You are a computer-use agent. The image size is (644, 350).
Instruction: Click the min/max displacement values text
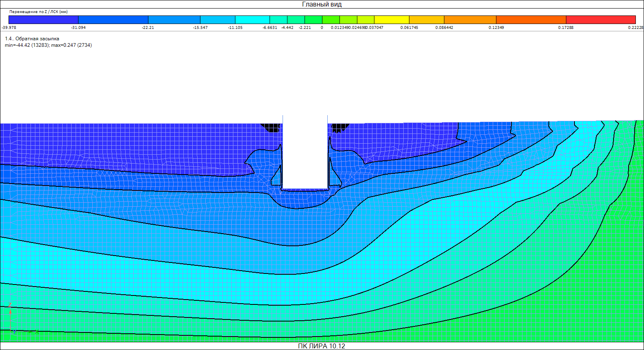[48, 45]
